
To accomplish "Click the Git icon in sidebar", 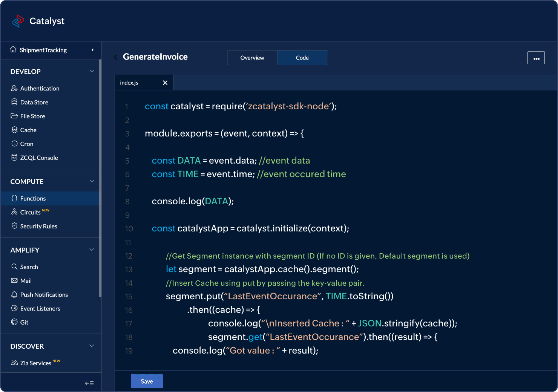I will pos(14,322).
